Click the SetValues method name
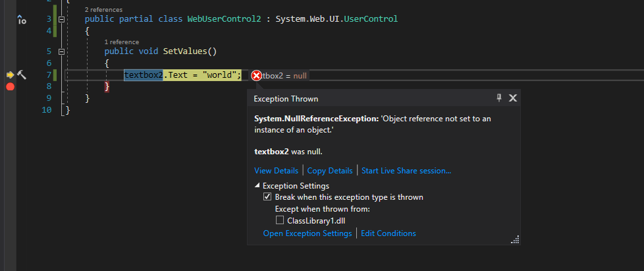 coord(185,51)
